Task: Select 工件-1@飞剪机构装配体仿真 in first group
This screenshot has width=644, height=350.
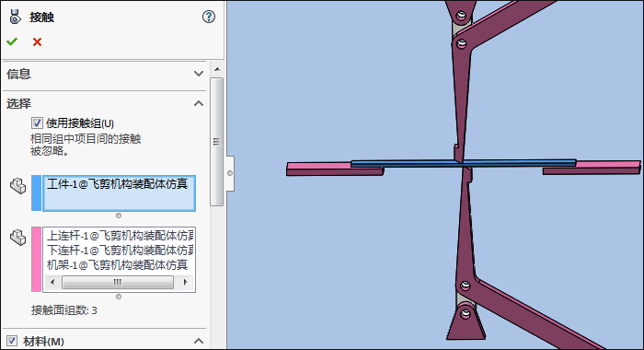Action: click(x=118, y=184)
